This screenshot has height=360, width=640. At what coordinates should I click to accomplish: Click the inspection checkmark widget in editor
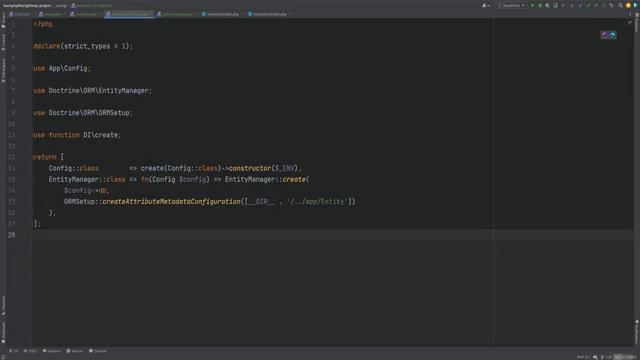[x=629, y=22]
